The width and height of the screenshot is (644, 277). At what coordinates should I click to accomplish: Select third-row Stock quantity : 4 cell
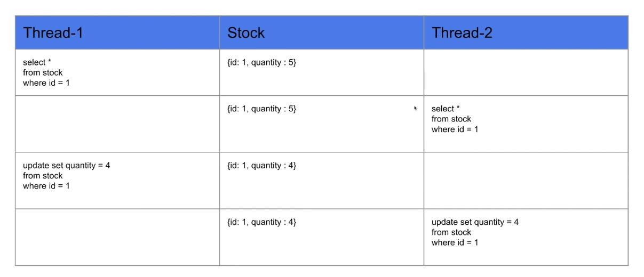tap(322, 181)
